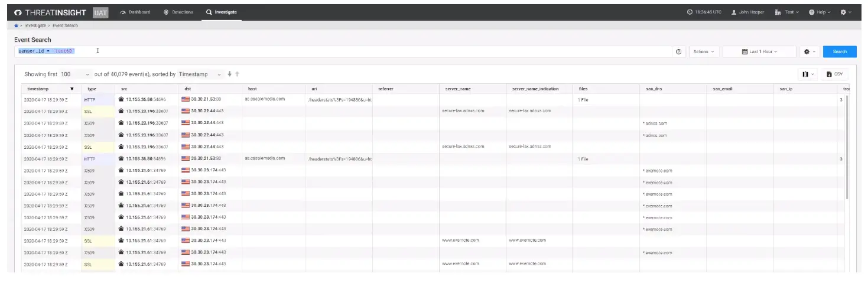
Task: Focus the sensor_id query input field
Action: [x=342, y=51]
